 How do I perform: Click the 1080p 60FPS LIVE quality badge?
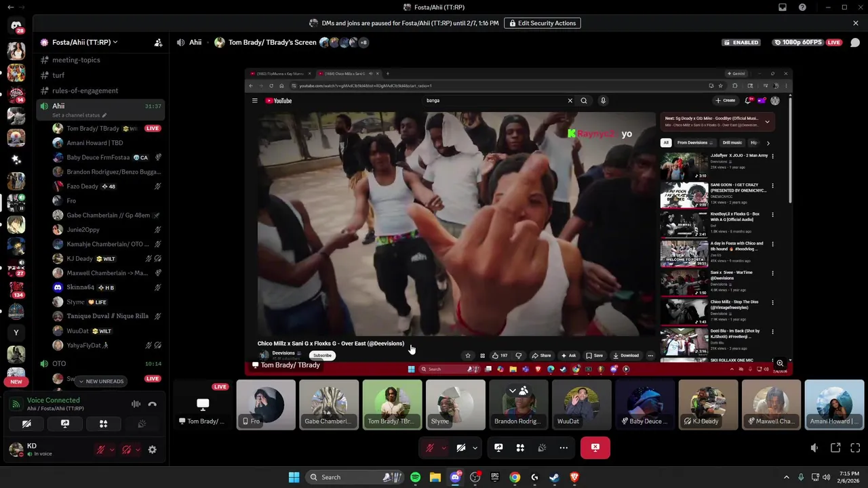pyautogui.click(x=808, y=42)
